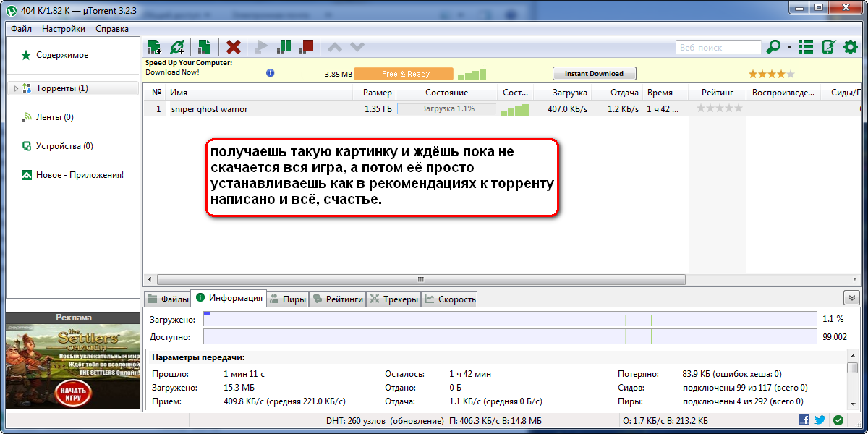The width and height of the screenshot is (868, 434).
Task: Click the Free & Ready orange button
Action: click(x=404, y=74)
